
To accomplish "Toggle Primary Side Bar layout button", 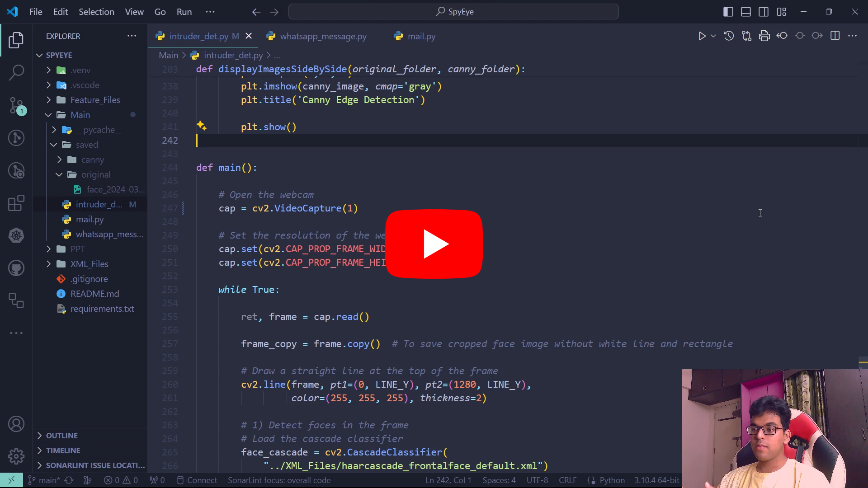I will 728,12.
